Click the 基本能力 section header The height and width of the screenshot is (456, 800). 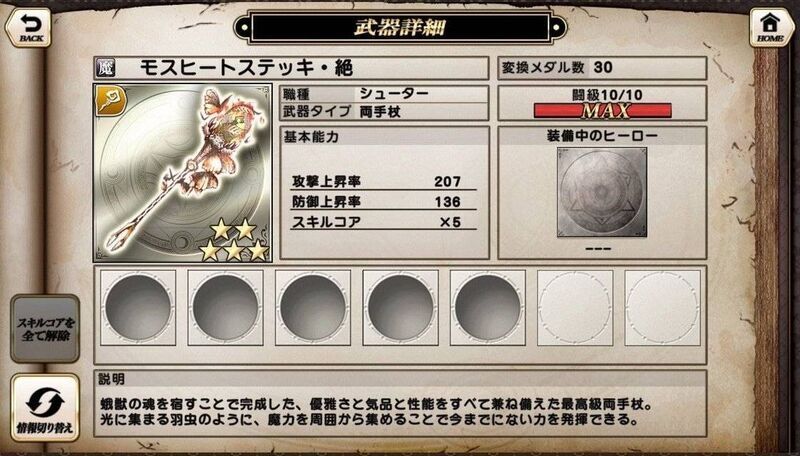click(385, 137)
